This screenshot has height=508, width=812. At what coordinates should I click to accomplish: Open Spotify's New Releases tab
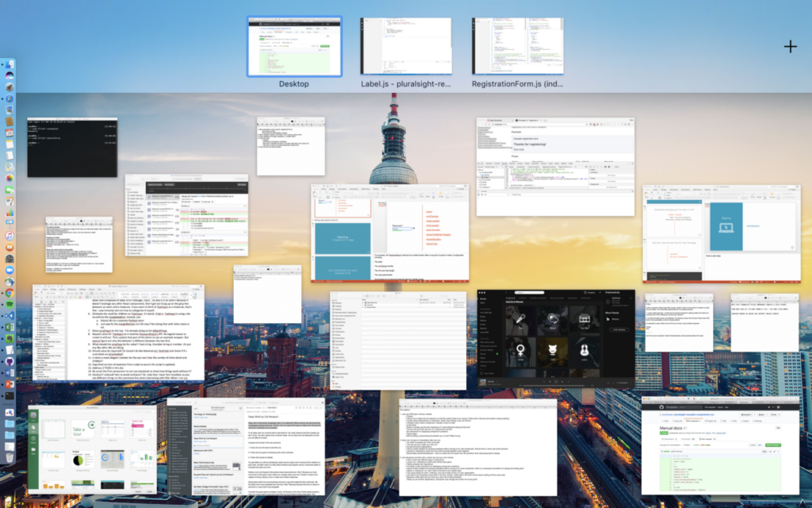click(557, 298)
